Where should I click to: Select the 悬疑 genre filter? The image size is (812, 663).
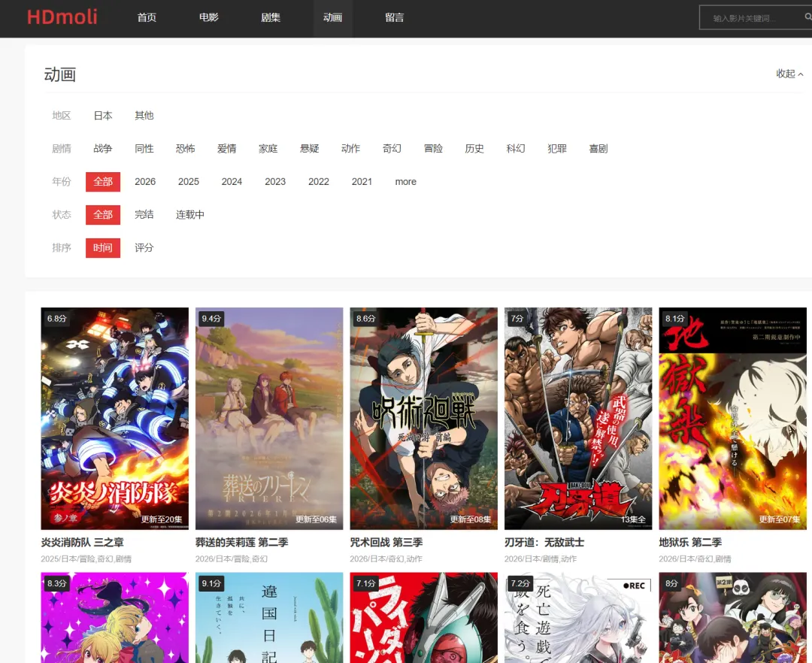(x=310, y=149)
